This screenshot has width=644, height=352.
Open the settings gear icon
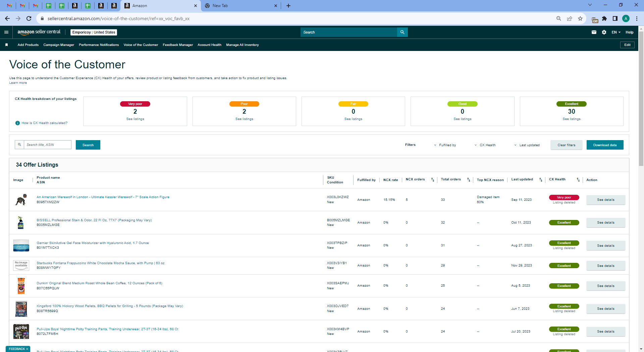click(x=604, y=32)
